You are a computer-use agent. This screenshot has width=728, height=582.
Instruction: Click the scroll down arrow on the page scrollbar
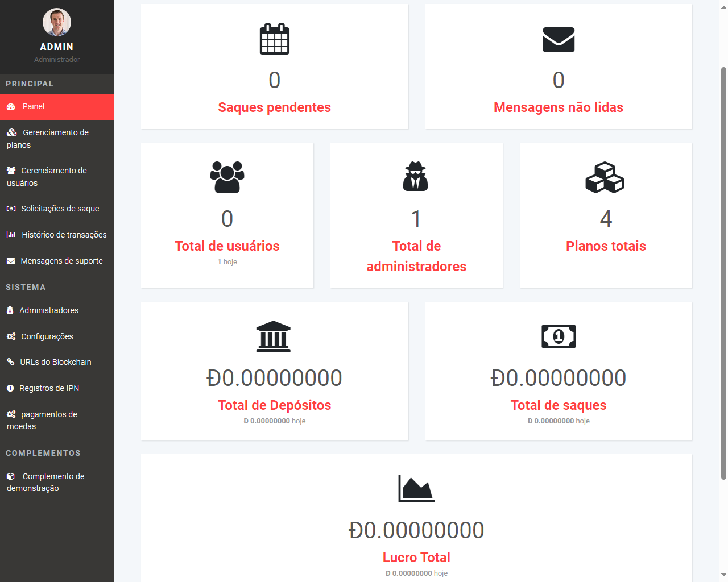tap(723, 575)
